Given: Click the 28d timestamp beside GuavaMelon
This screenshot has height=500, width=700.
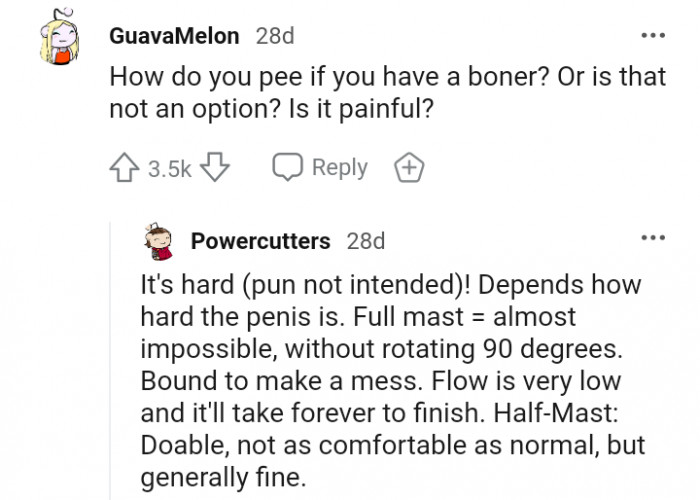Looking at the screenshot, I should 275,36.
